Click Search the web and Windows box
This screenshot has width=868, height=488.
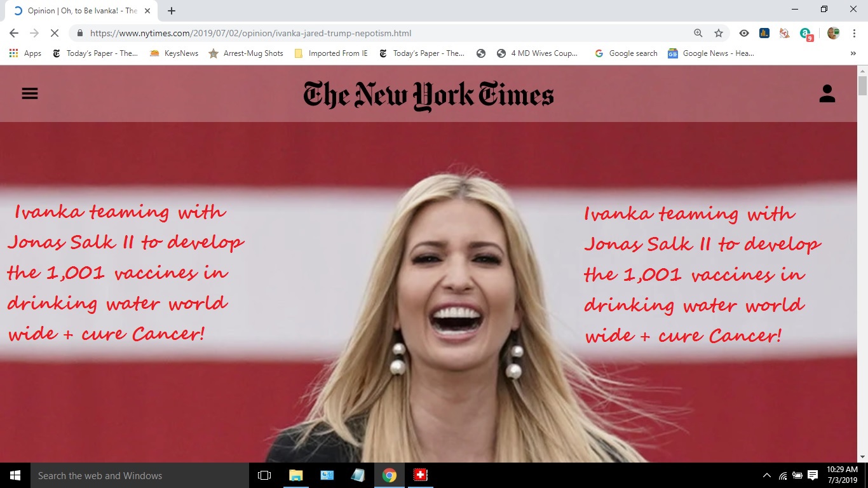pos(140,475)
